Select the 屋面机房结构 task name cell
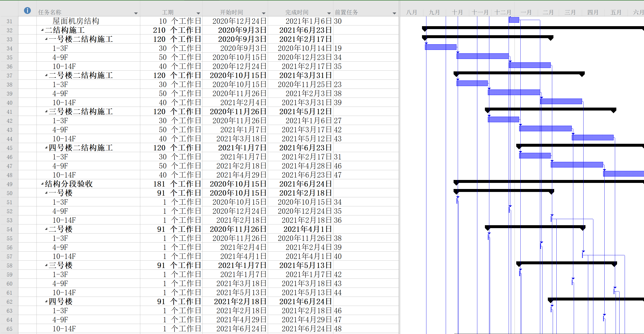The height and width of the screenshot is (334, 644). (x=76, y=21)
